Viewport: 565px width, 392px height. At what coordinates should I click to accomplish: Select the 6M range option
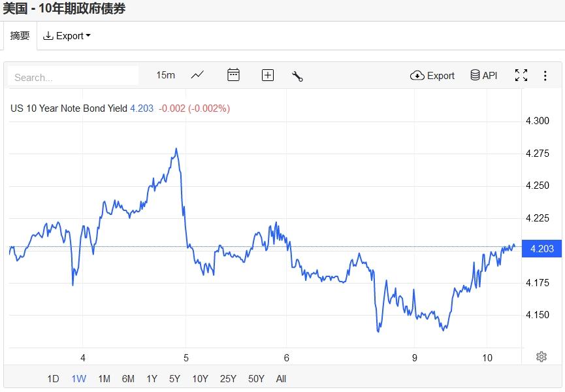click(128, 379)
